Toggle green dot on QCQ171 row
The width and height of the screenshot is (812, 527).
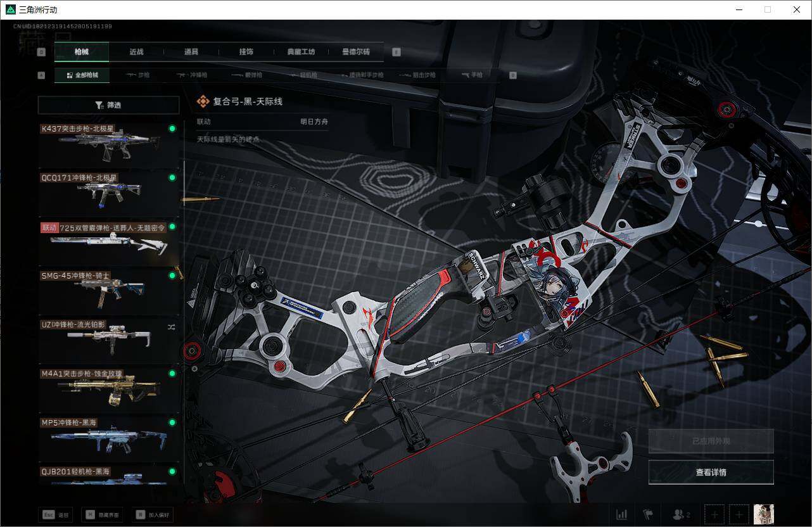pyautogui.click(x=172, y=177)
